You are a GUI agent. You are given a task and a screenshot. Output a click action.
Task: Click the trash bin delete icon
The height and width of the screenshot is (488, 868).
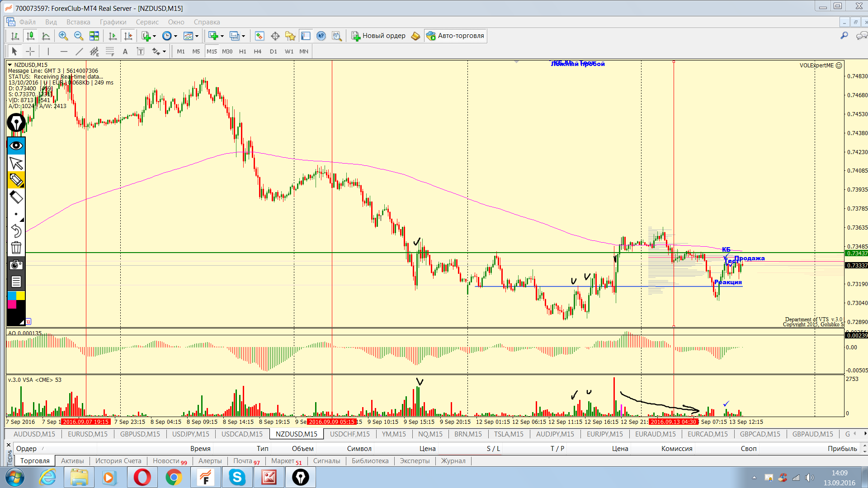[16, 248]
